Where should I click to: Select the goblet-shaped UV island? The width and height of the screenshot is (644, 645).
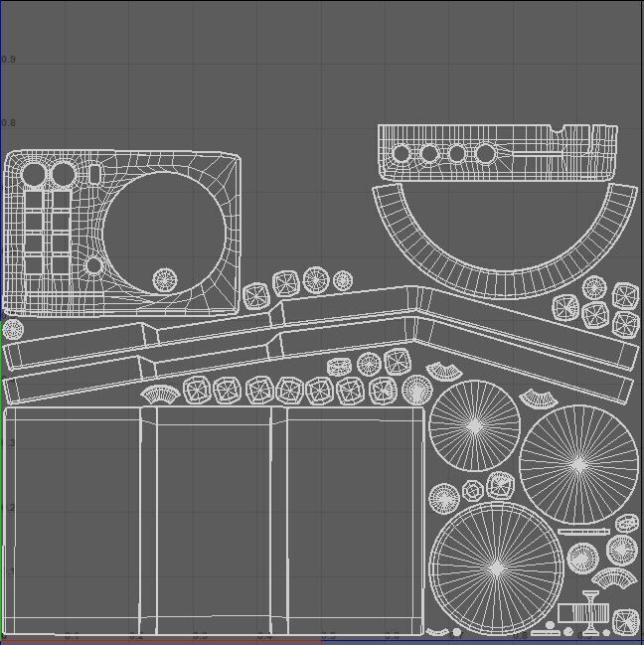point(591,612)
